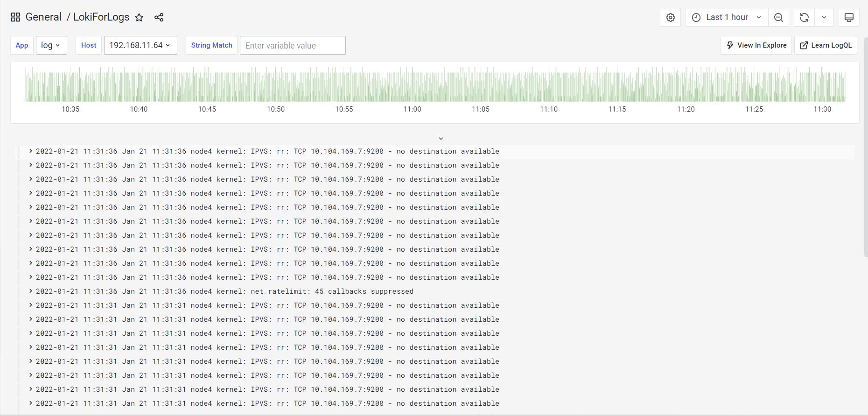Click the LokiForLogs dashboard title

(x=101, y=17)
